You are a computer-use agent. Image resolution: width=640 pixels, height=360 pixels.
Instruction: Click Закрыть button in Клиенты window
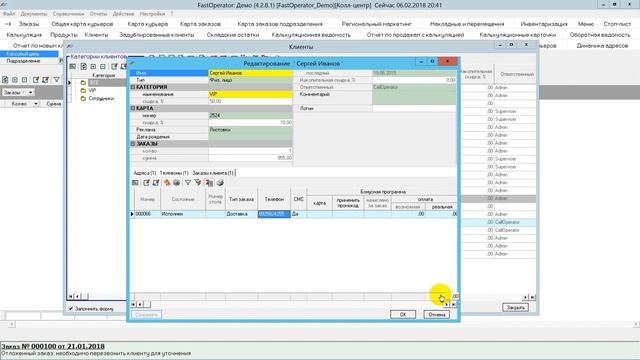515,307
